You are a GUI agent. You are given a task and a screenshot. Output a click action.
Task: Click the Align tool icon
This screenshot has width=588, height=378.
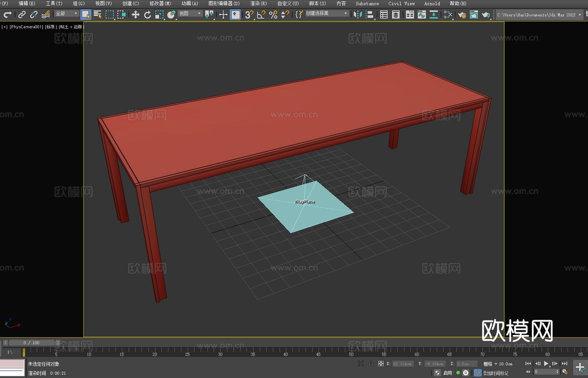point(370,14)
